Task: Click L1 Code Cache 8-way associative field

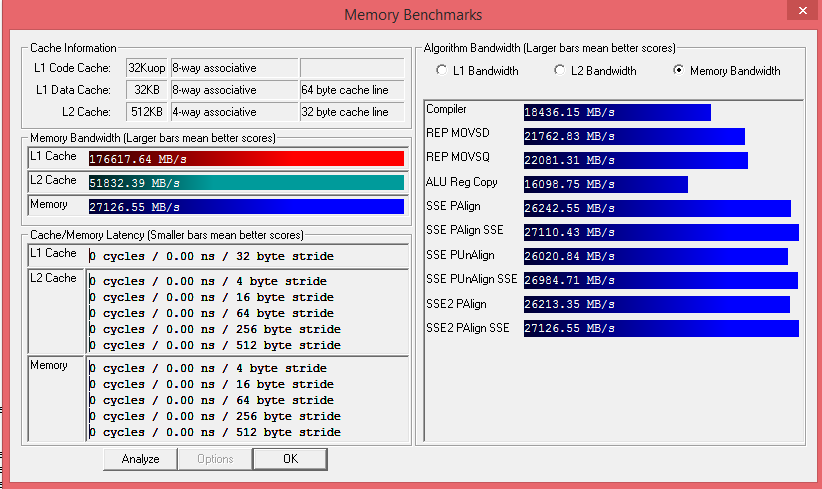Action: 234,68
